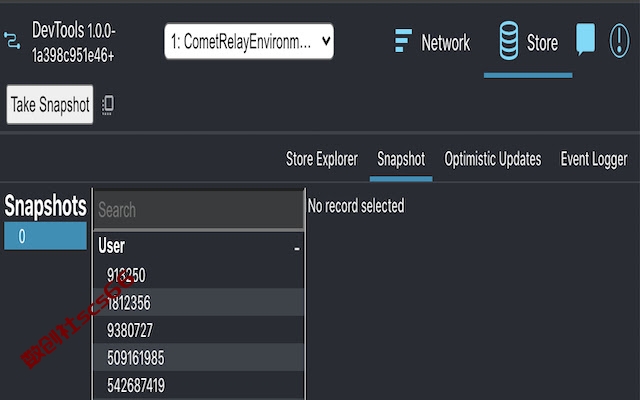Switch to Store Explorer tab
This screenshot has width=640, height=400.
pyautogui.click(x=322, y=159)
